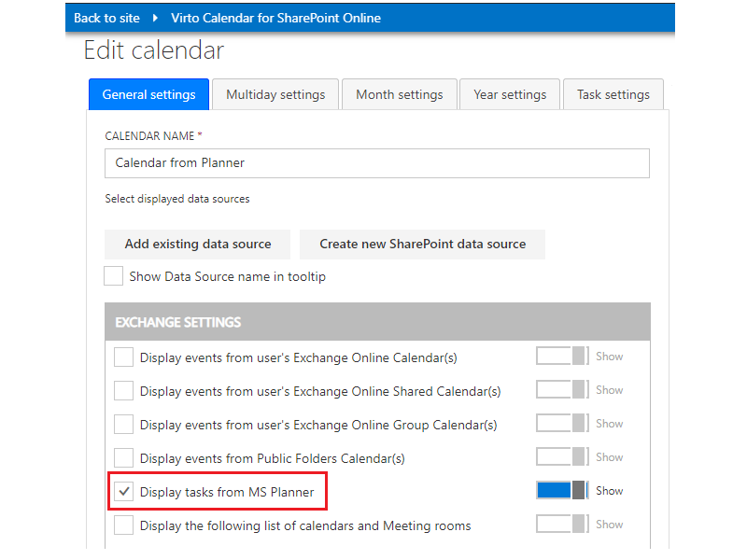
Task: Uncheck Display tasks from MS Planner
Action: click(123, 492)
